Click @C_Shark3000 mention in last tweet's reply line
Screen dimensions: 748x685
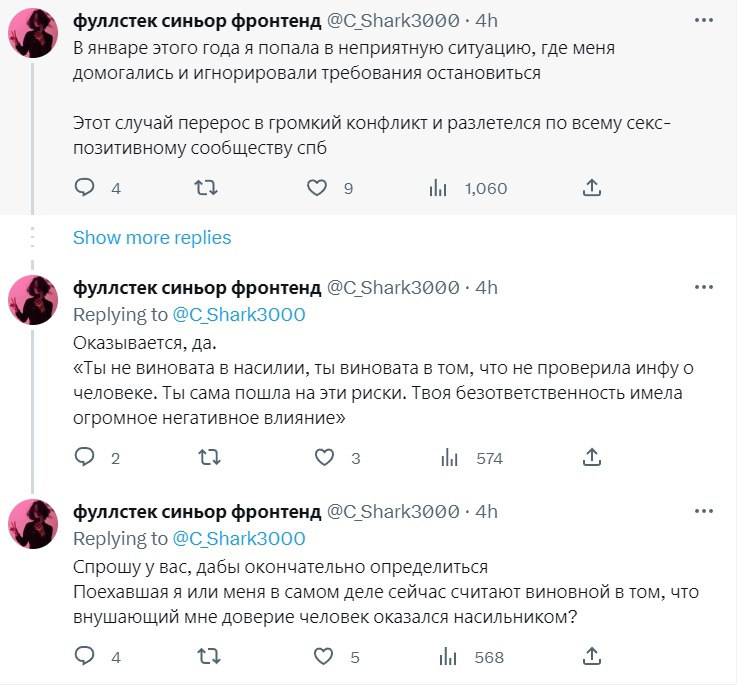tap(239, 539)
